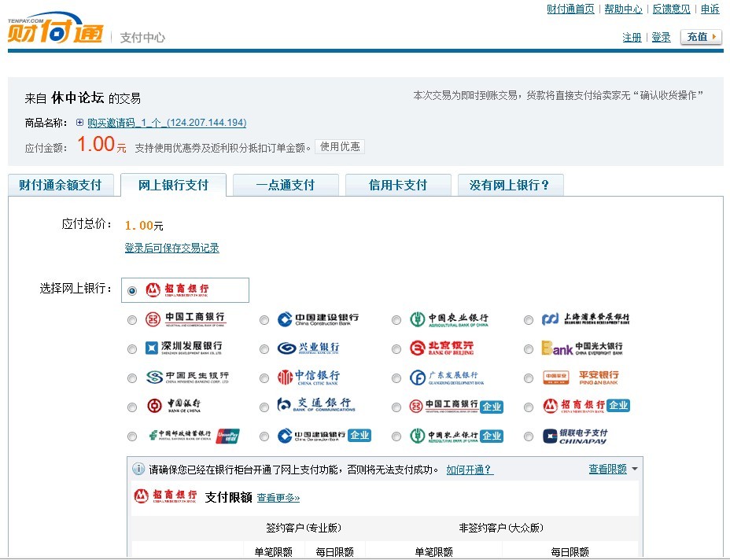Select the 广东发展银行 logo

pos(447,378)
